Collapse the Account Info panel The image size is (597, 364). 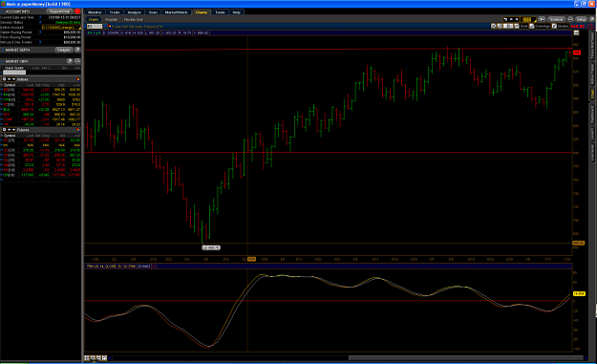pyautogui.click(x=3, y=11)
